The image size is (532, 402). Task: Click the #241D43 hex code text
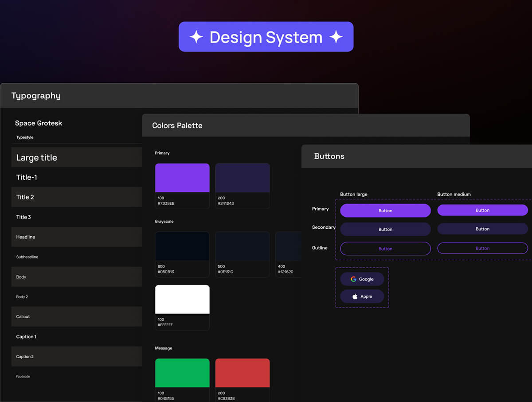[x=226, y=203]
